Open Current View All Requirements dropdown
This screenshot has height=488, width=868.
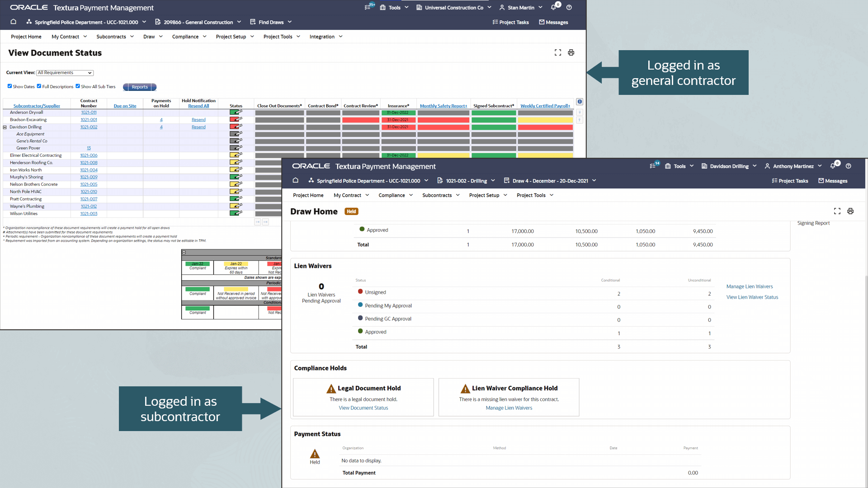click(x=65, y=73)
